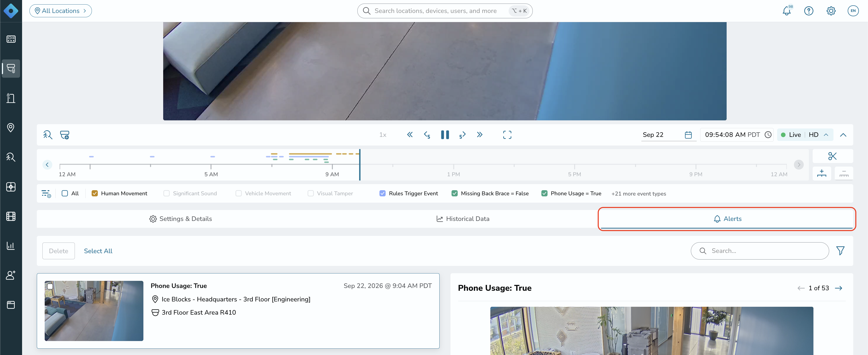Screen dimensions: 868x355
Task: Pause the video playback
Action: point(445,135)
